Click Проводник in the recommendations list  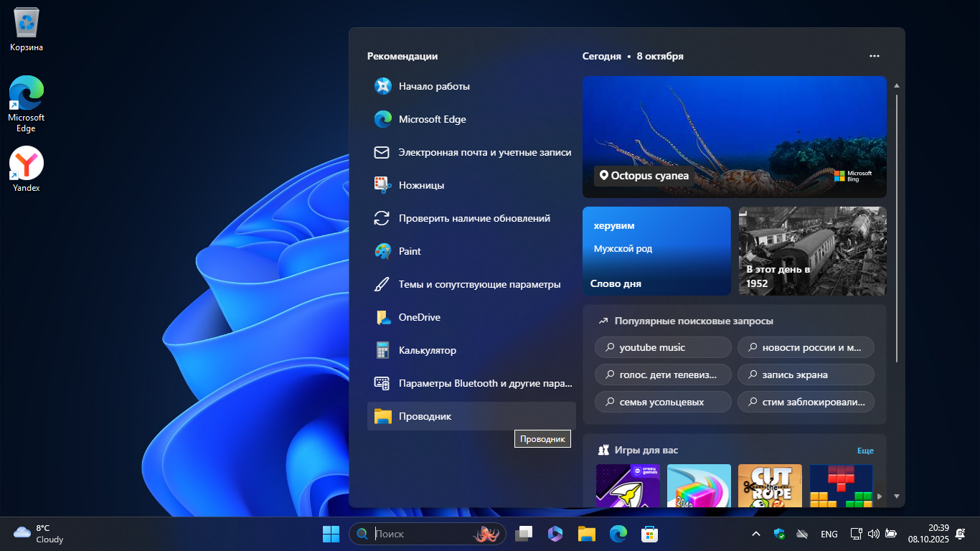(425, 416)
